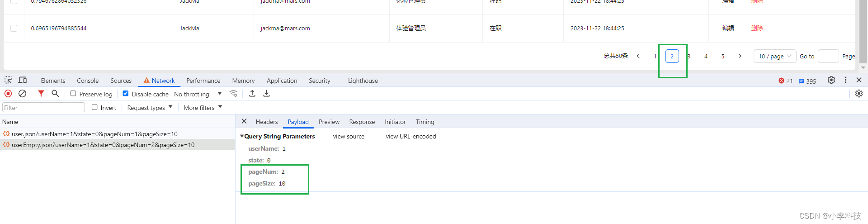The height and width of the screenshot is (224, 868).
Task: Enable the Preserve log checkbox
Action: click(73, 94)
